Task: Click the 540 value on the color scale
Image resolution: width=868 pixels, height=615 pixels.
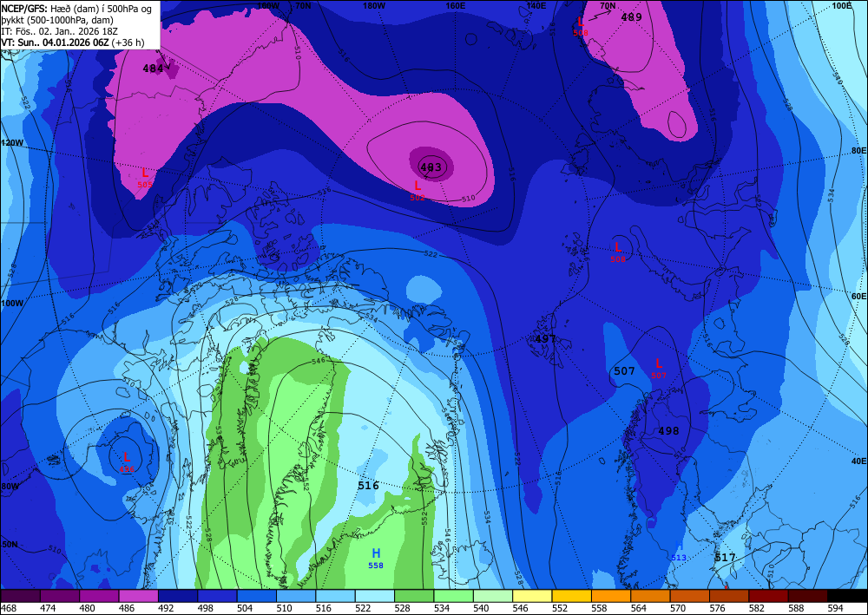Action: tap(481, 608)
